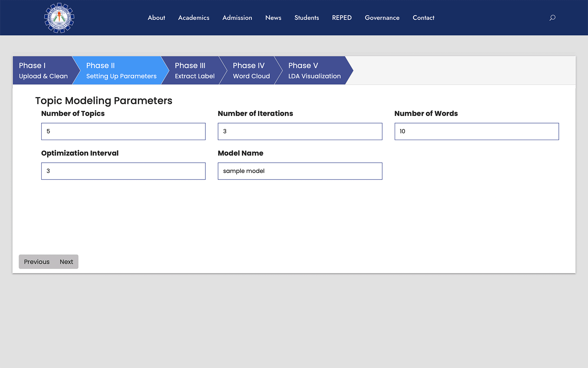The image size is (588, 368).
Task: Open the About menu
Action: pos(156,18)
